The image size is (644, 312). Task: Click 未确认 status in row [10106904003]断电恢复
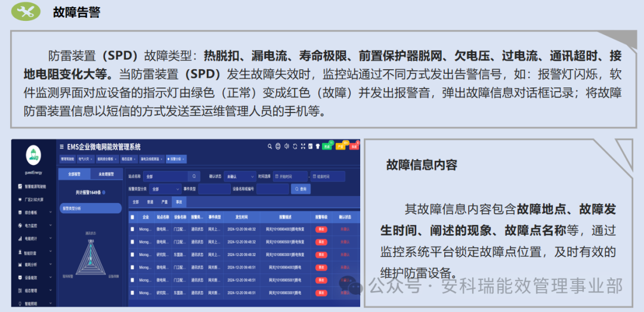click(344, 230)
